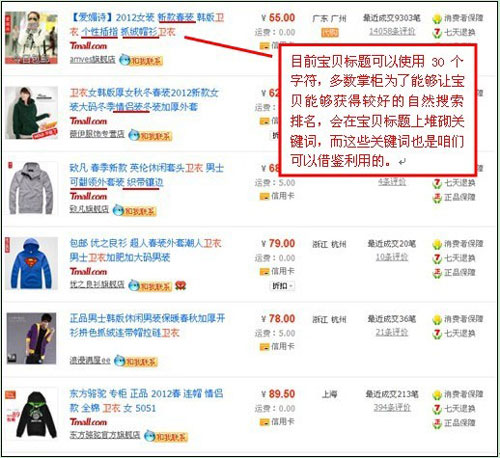Click the red gift icon beside 优之良衫旗舰店 contact
This screenshot has width=500, height=458.
180,286
